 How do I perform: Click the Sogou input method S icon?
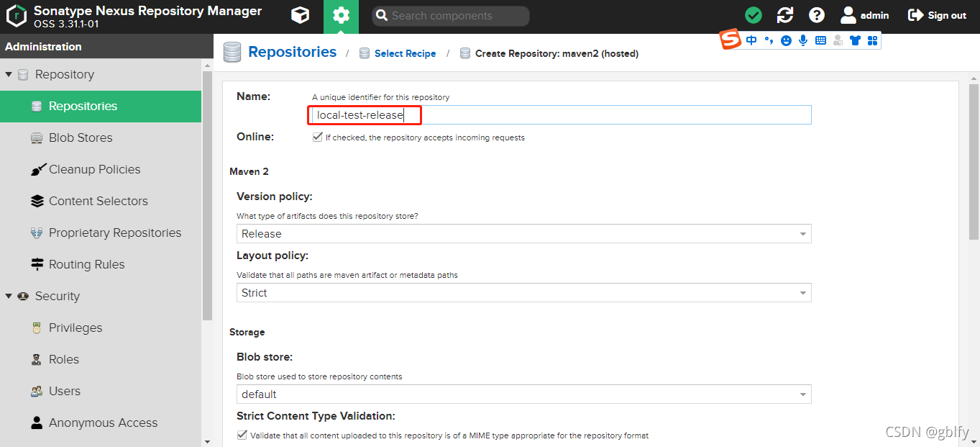tap(731, 40)
